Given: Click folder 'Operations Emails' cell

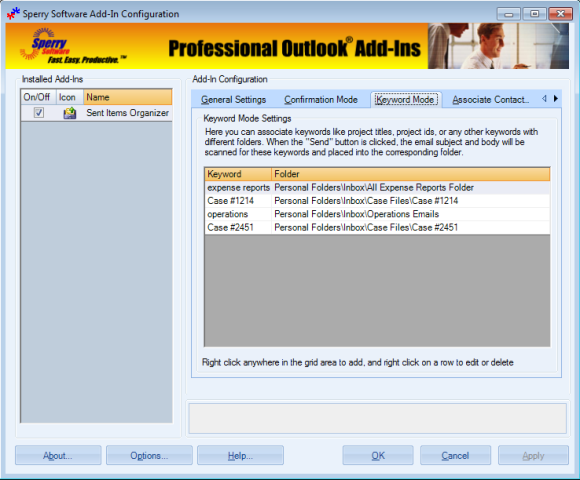Looking at the screenshot, I should tap(411, 214).
